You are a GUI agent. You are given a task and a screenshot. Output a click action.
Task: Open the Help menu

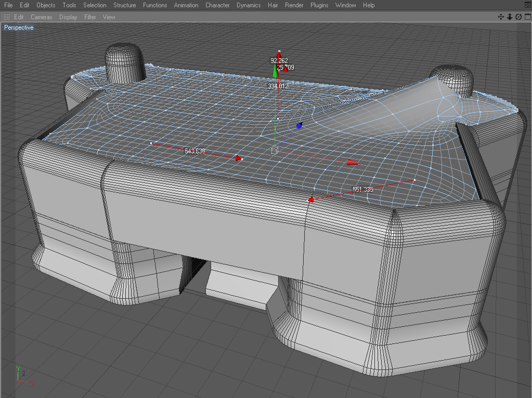(369, 5)
